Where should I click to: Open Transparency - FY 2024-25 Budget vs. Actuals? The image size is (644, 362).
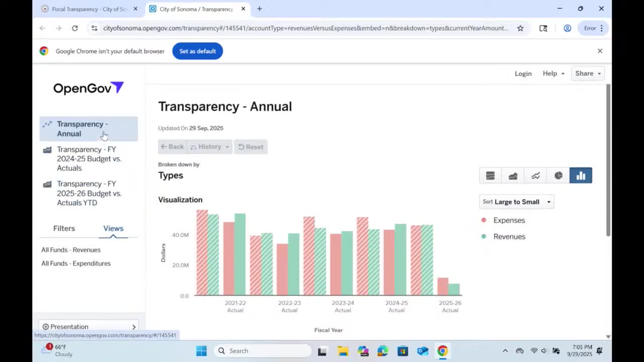point(89,159)
